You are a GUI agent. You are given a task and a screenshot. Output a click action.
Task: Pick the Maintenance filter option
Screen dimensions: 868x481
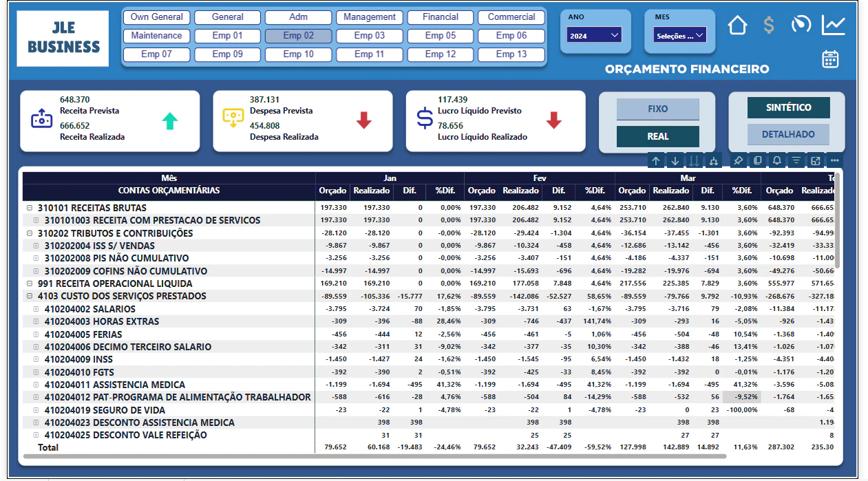156,36
